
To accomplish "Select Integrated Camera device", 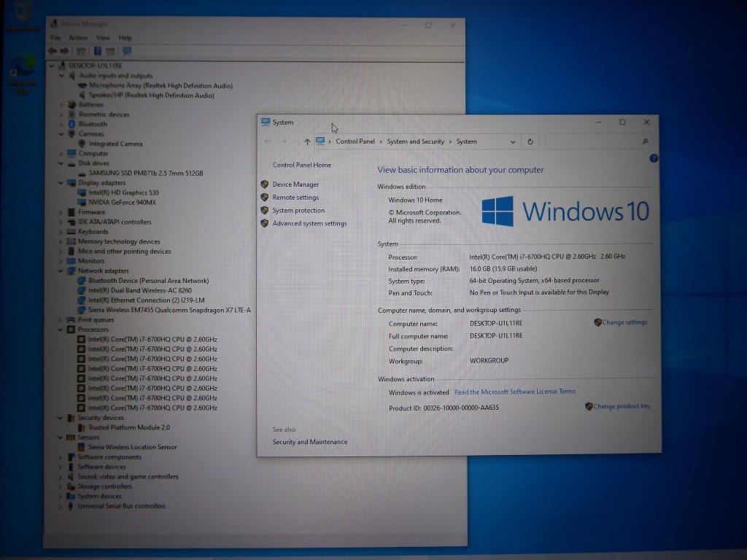I will [115, 144].
